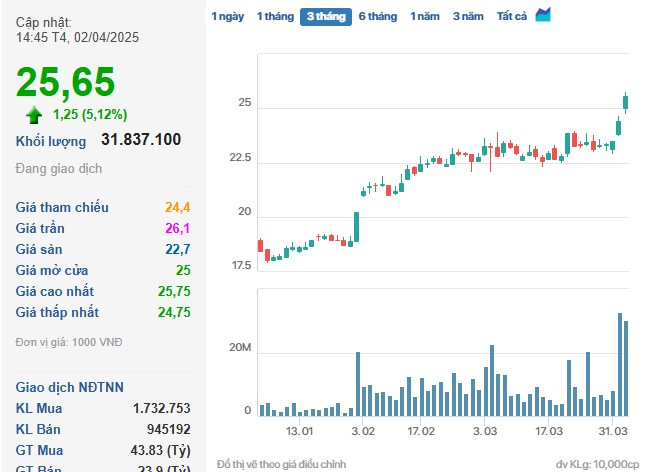Click the 17.5 price axis label
The height and width of the screenshot is (472, 659).
241,266
